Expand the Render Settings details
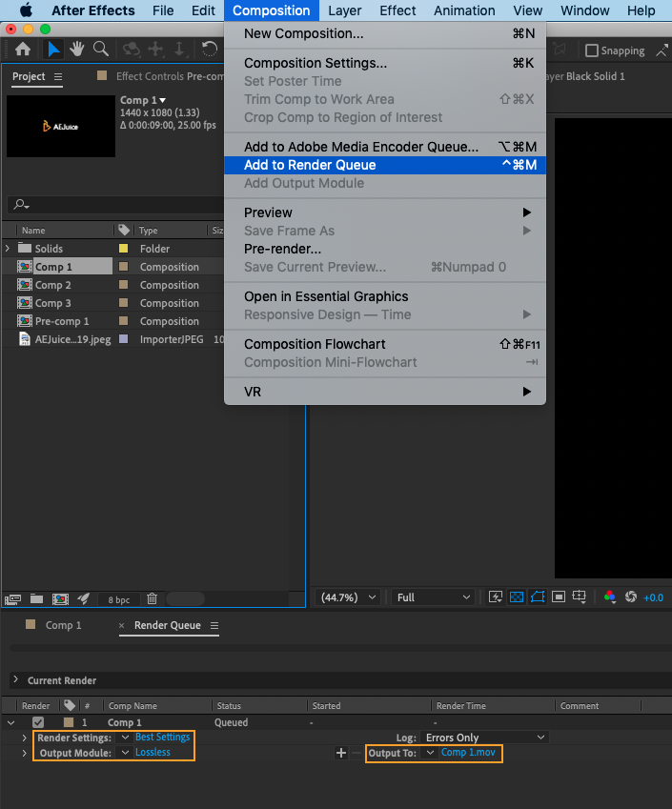Screen dimensions: 672x809 pyautogui.click(x=24, y=738)
